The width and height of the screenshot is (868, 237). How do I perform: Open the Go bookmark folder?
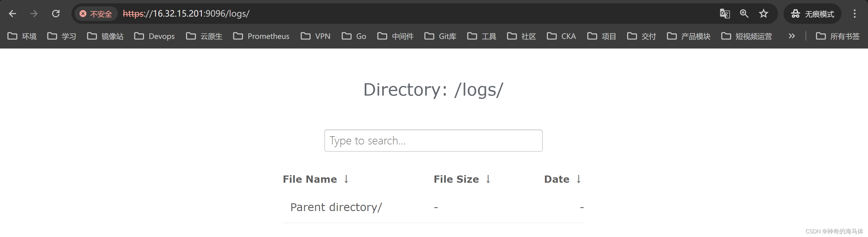(354, 36)
